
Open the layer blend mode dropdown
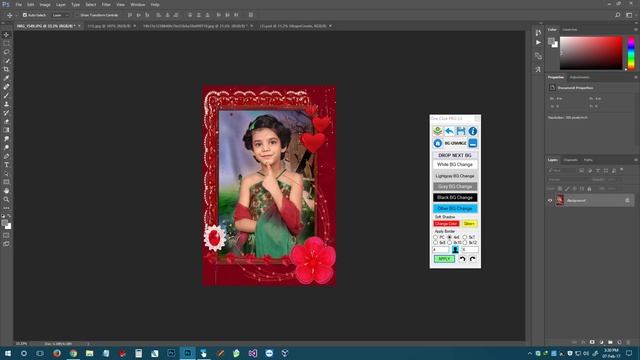(x=567, y=180)
